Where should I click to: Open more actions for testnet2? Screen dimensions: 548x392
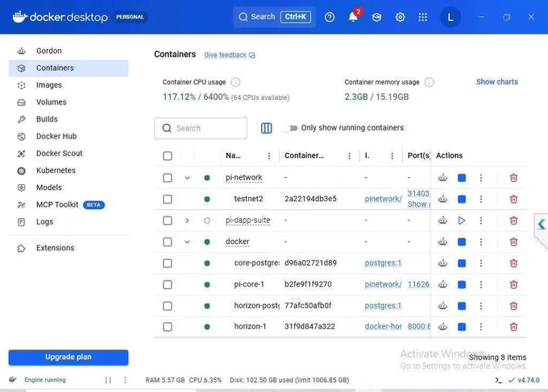coord(481,200)
